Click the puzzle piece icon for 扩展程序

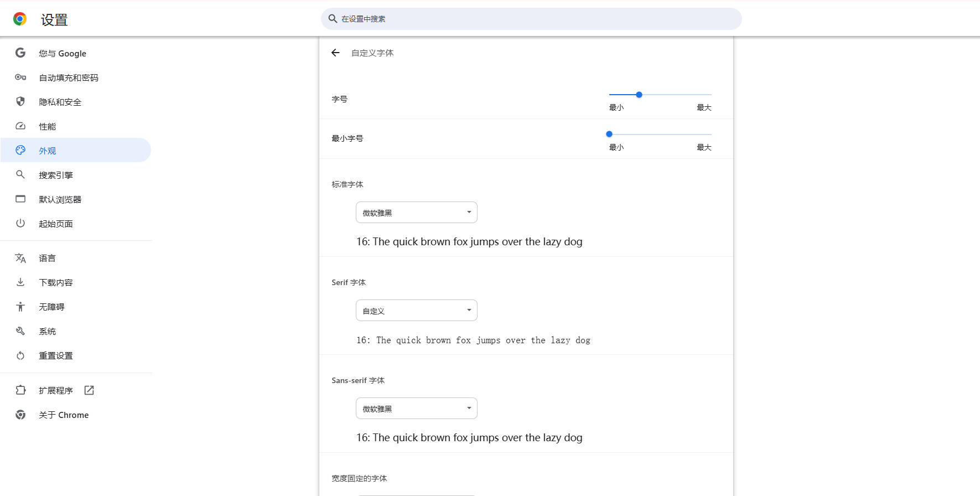pos(20,390)
